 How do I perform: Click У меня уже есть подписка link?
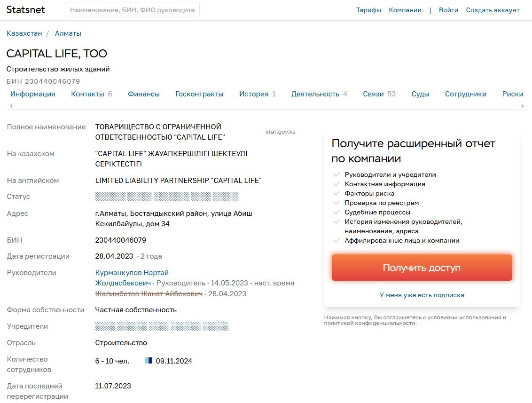pos(422,295)
